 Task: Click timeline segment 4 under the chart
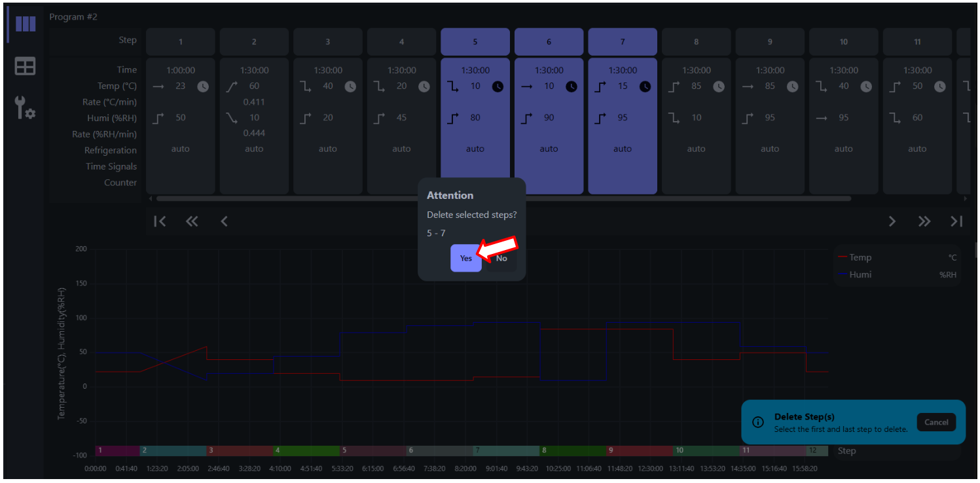pos(306,451)
